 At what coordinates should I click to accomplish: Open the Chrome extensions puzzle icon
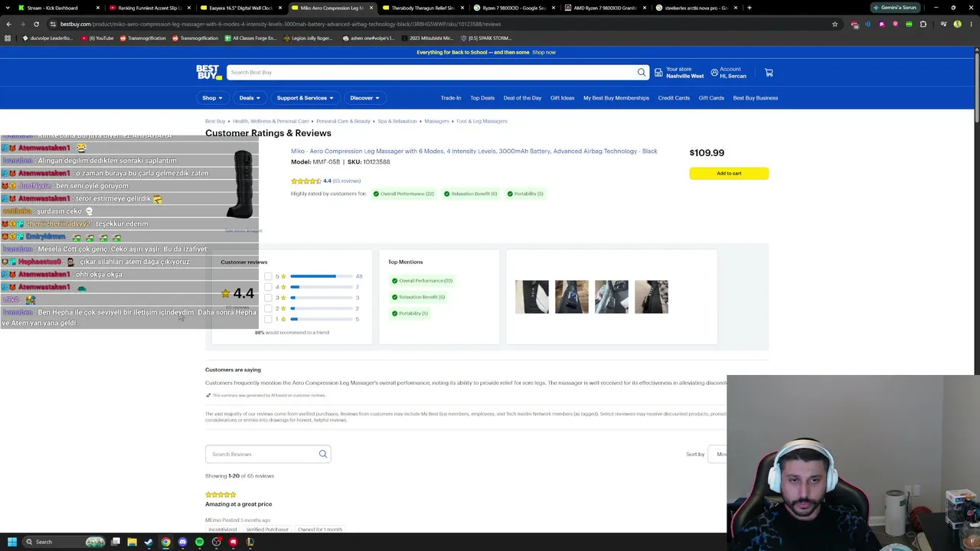923,24
